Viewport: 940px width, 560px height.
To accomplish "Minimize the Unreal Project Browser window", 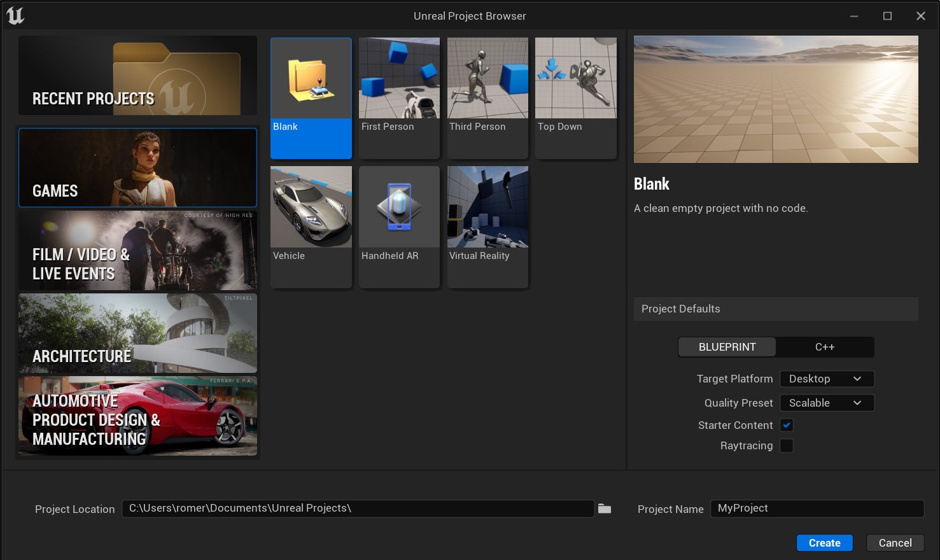I will tap(854, 16).
